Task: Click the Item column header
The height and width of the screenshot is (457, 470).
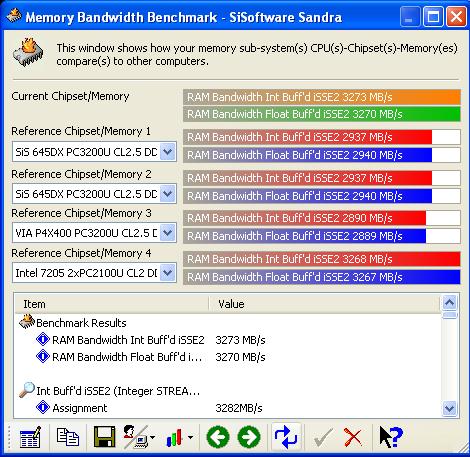Action: pos(112,304)
